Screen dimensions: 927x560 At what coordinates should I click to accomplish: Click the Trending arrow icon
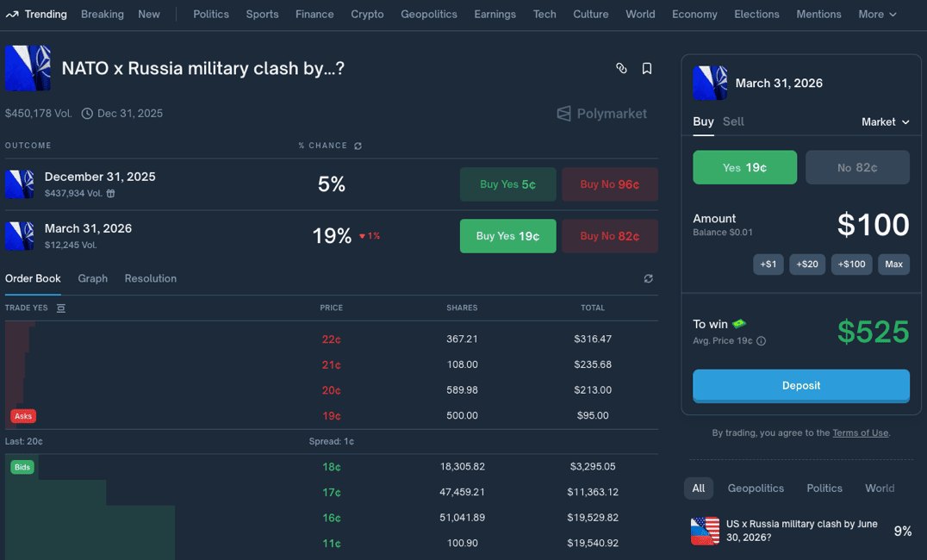point(12,15)
